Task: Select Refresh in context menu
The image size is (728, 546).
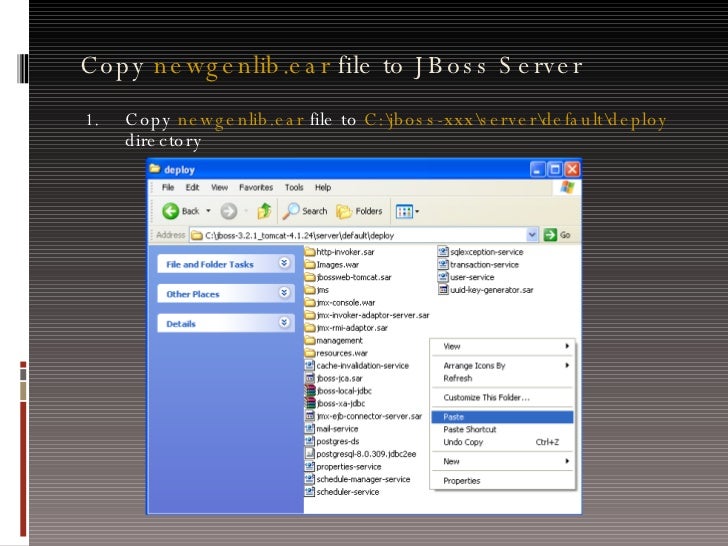Action: tap(502, 378)
